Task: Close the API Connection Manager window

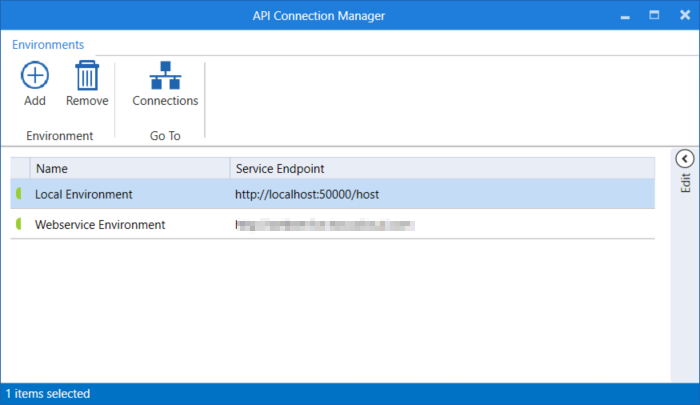Action: click(683, 15)
